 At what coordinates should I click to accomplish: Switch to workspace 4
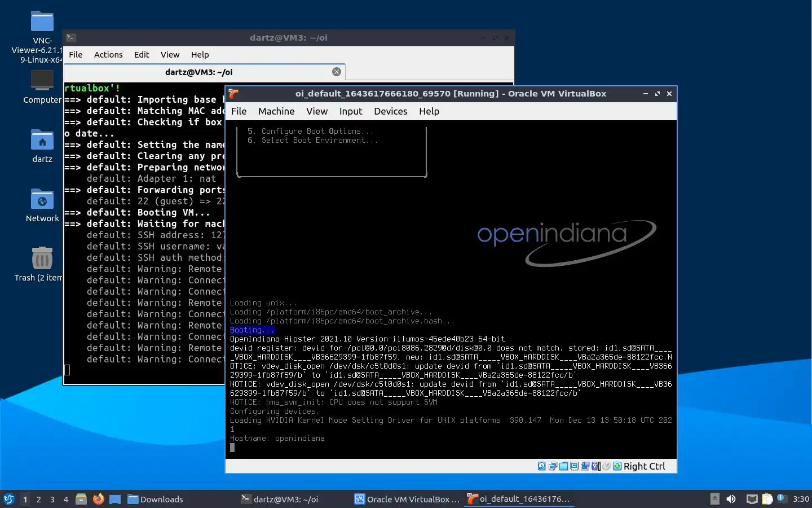65,499
